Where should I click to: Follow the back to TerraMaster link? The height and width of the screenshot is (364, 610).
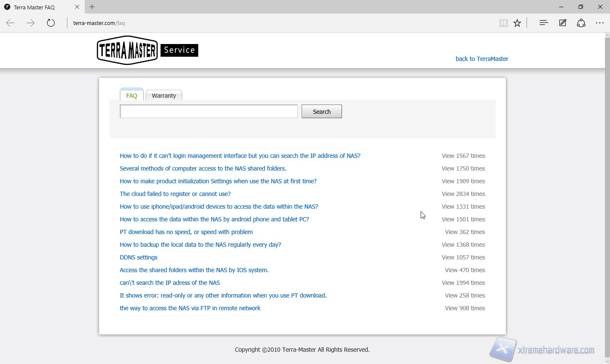[x=482, y=59]
